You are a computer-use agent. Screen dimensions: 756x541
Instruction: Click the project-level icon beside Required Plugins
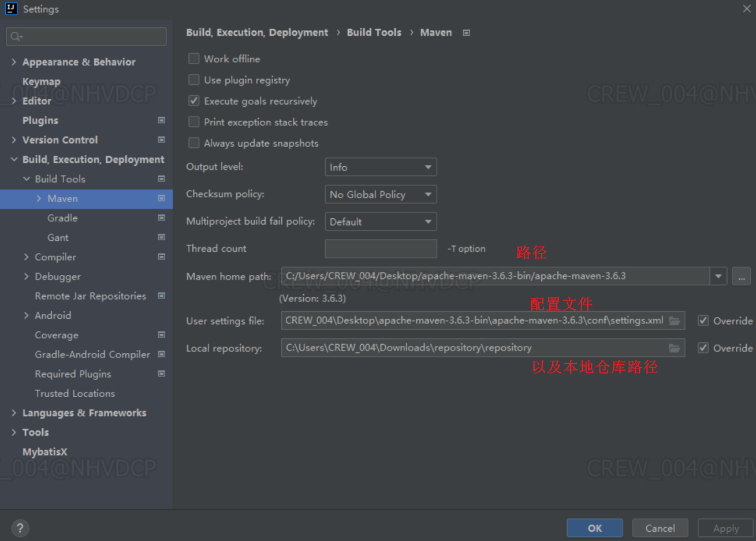[x=162, y=374]
